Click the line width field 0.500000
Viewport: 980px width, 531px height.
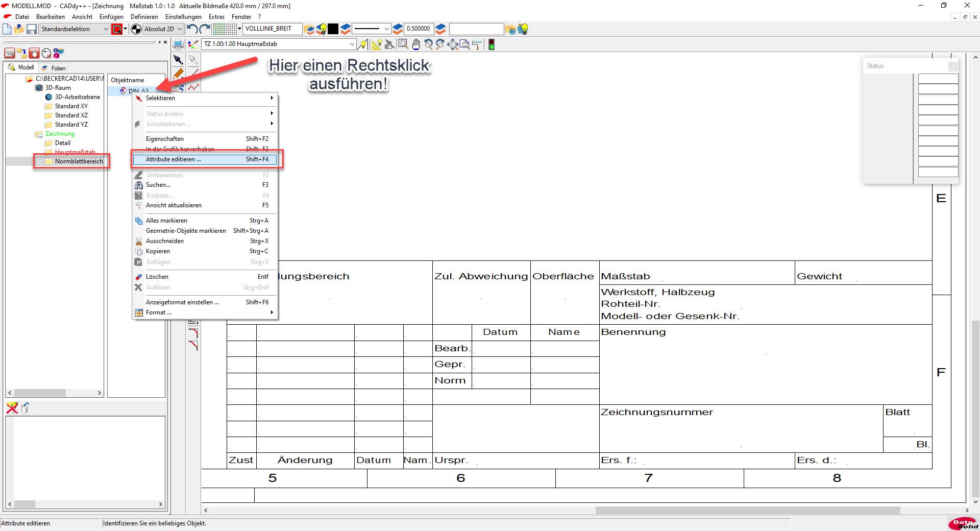pos(419,29)
